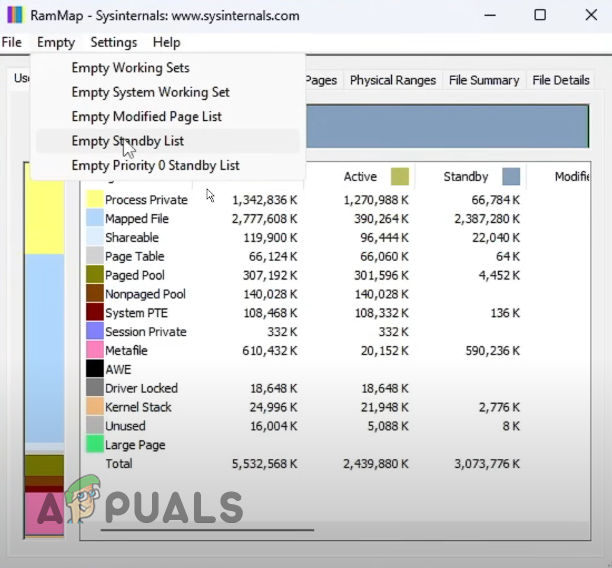612x568 pixels.
Task: Maximize the RamMap window
Action: click(540, 15)
